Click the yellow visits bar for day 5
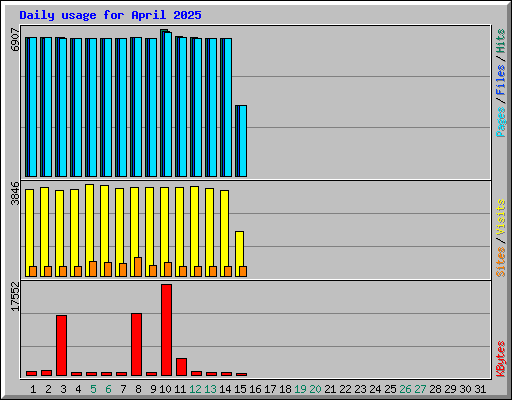The width and height of the screenshot is (512, 400). click(89, 230)
